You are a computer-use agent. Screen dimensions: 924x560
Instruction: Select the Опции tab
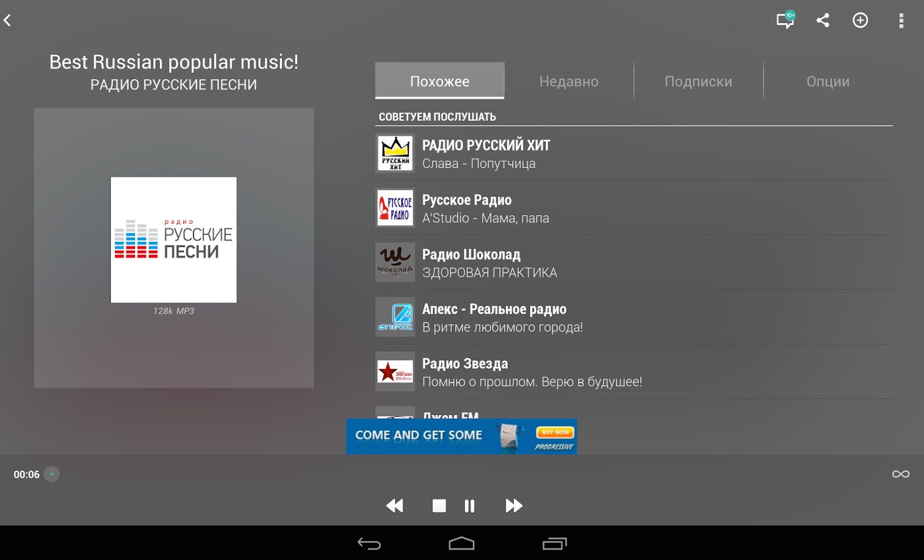tap(828, 82)
